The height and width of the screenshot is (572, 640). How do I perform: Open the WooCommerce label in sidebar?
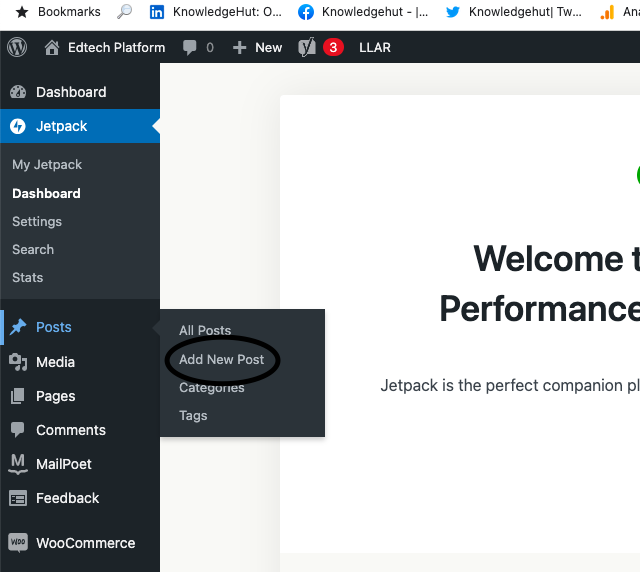86,543
